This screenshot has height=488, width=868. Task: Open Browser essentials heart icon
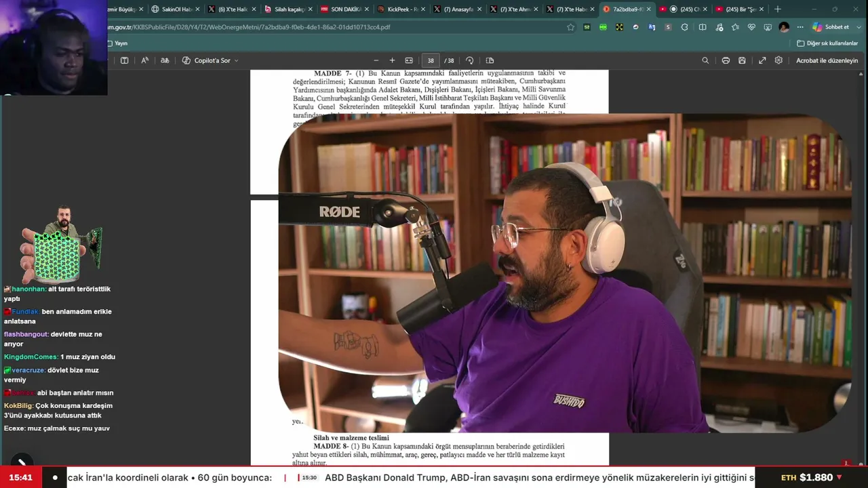[x=751, y=27]
